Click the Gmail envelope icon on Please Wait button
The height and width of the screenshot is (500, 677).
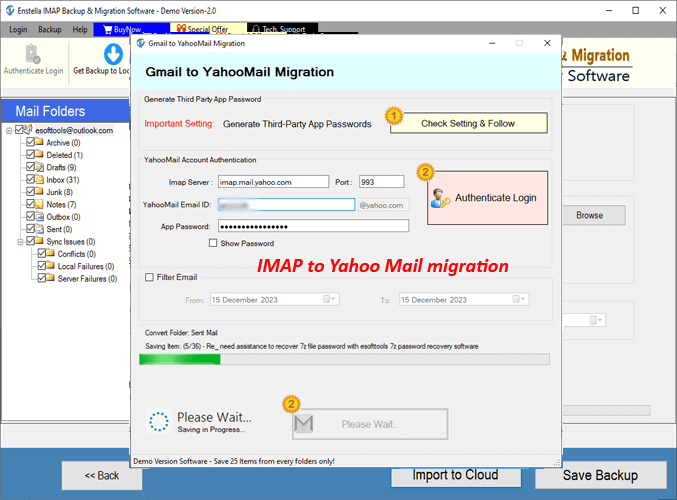click(304, 424)
